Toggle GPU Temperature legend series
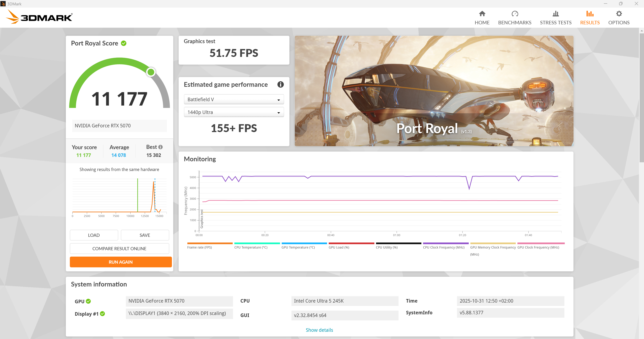644x339 pixels. tap(298, 247)
